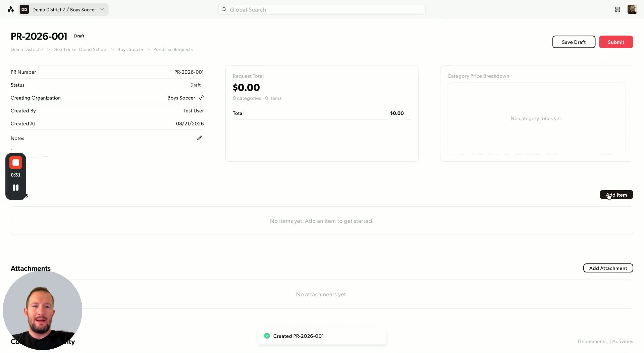Click the Category Price Breakdown heading
The height and width of the screenshot is (353, 644).
(478, 76)
